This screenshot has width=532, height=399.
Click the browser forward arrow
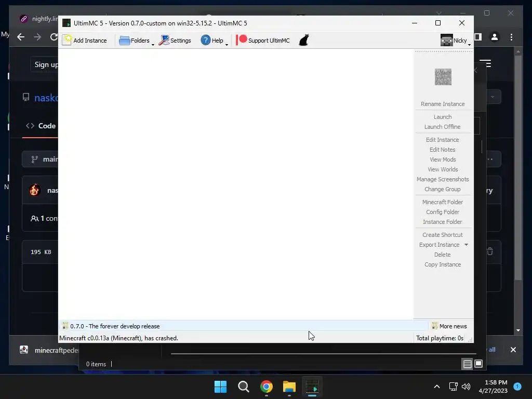[x=37, y=37]
